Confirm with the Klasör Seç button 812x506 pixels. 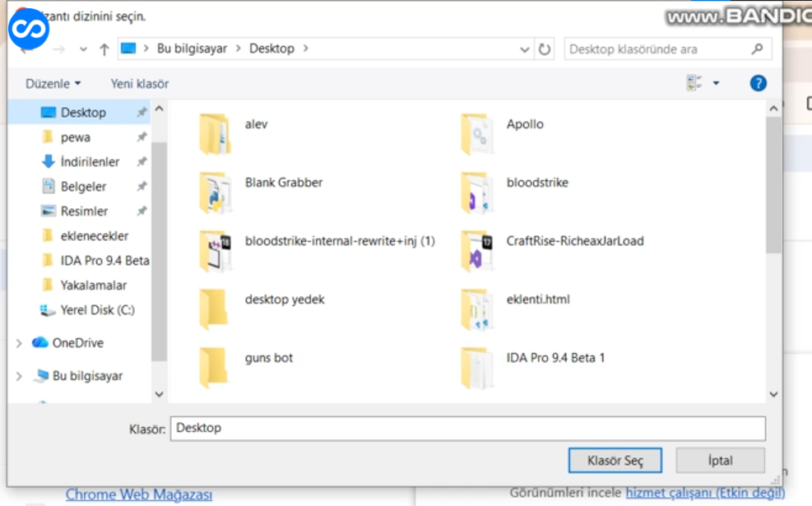615,461
